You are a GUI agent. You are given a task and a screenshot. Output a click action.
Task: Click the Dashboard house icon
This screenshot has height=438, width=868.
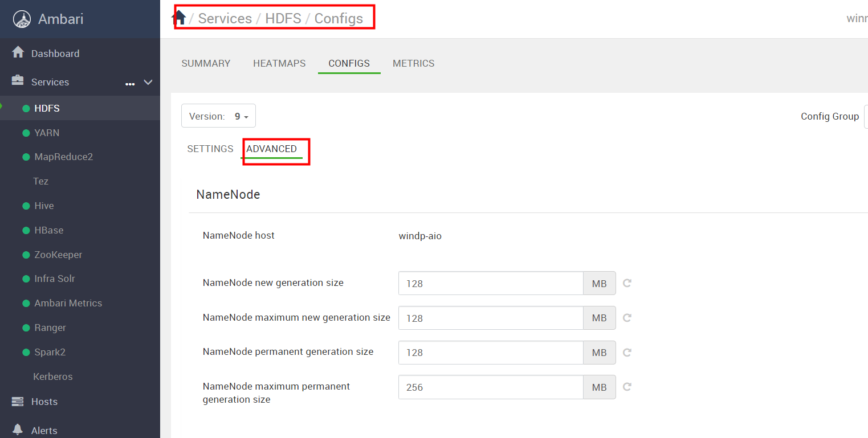pos(18,52)
